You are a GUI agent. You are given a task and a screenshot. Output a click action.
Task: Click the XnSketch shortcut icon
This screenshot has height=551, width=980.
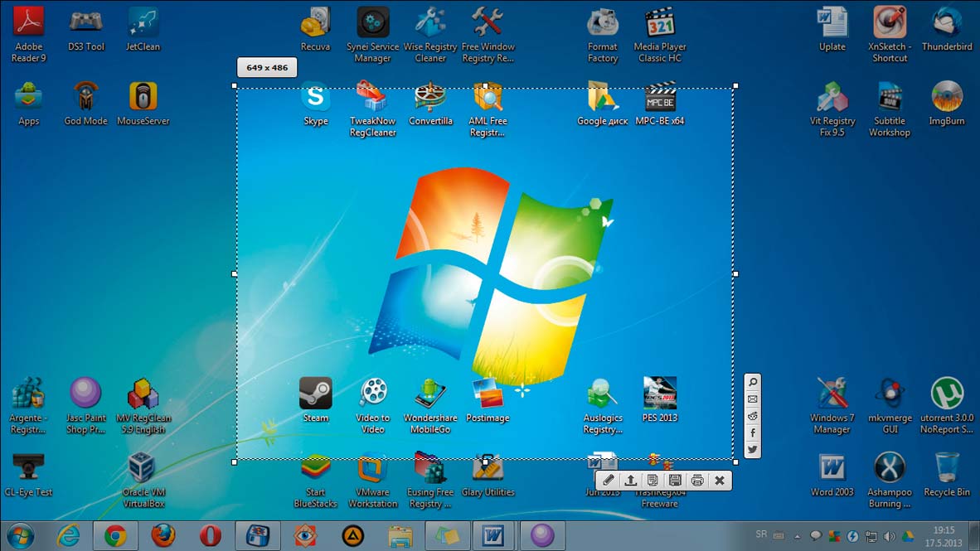coord(890,34)
